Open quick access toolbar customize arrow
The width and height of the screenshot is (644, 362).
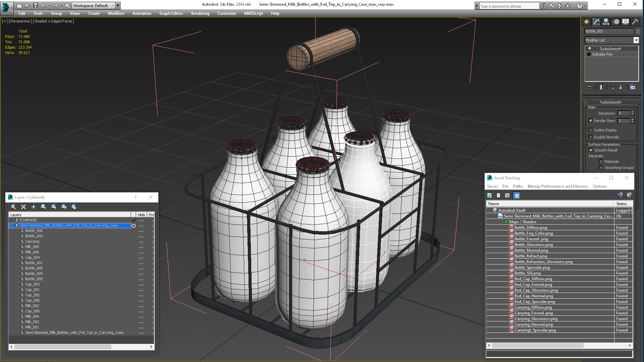(x=118, y=5)
